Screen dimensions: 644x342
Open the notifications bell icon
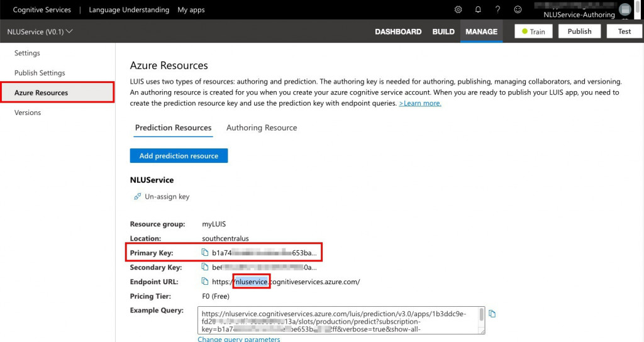pos(478,9)
